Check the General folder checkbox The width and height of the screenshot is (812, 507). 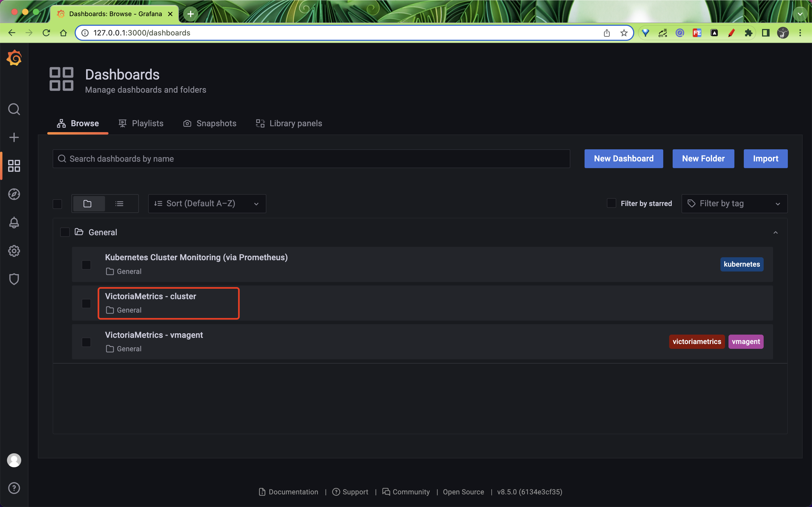point(65,232)
